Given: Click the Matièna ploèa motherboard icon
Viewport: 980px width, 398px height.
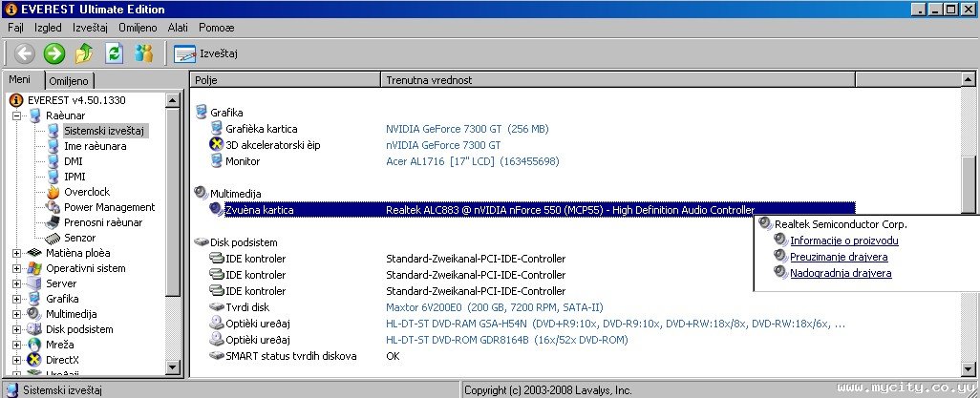Looking at the screenshot, I should point(35,253).
